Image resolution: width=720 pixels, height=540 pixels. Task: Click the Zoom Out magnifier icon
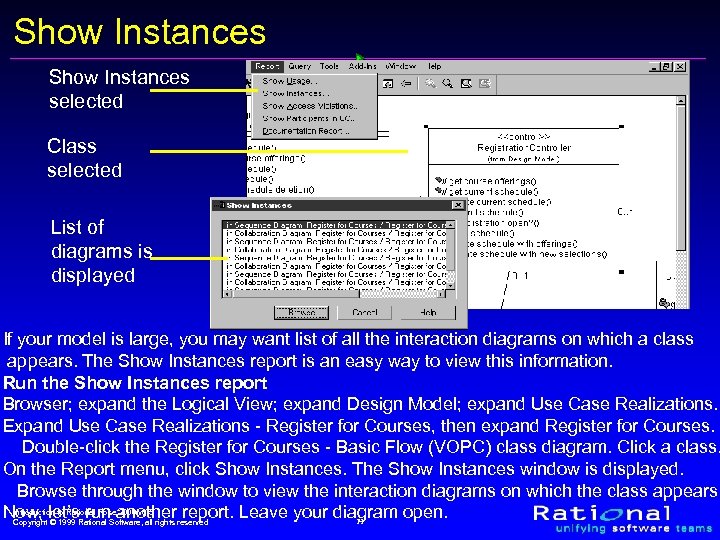click(447, 84)
